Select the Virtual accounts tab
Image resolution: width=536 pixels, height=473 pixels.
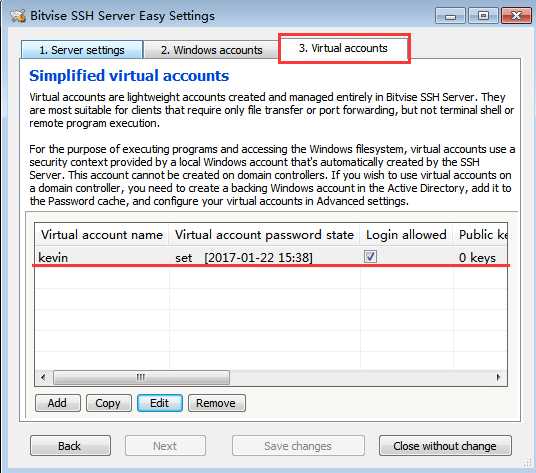pyautogui.click(x=344, y=48)
